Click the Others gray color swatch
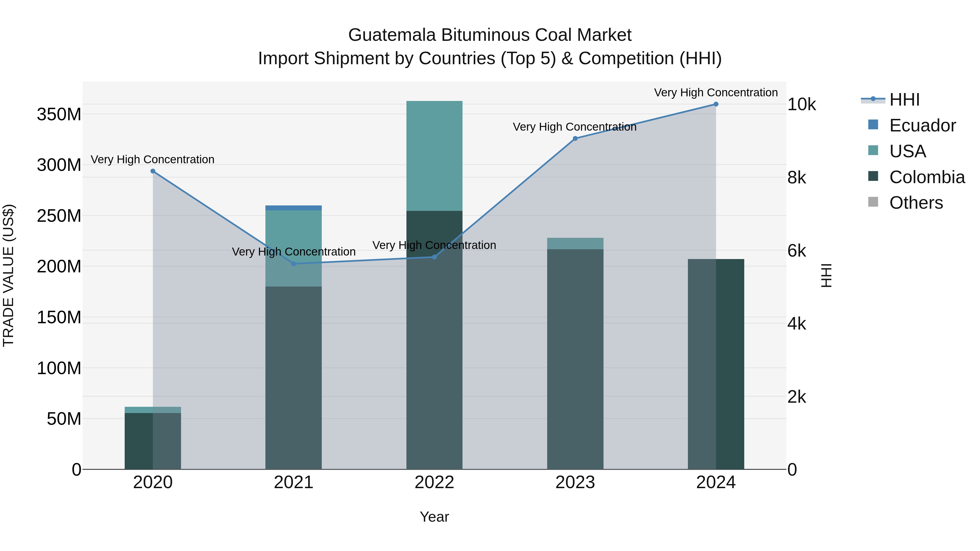980x551 pixels. coord(873,202)
